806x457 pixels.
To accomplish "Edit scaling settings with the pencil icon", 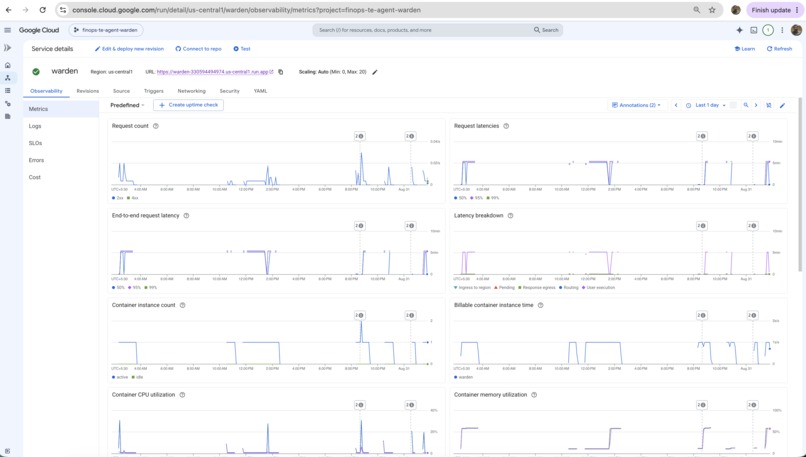I will point(375,72).
